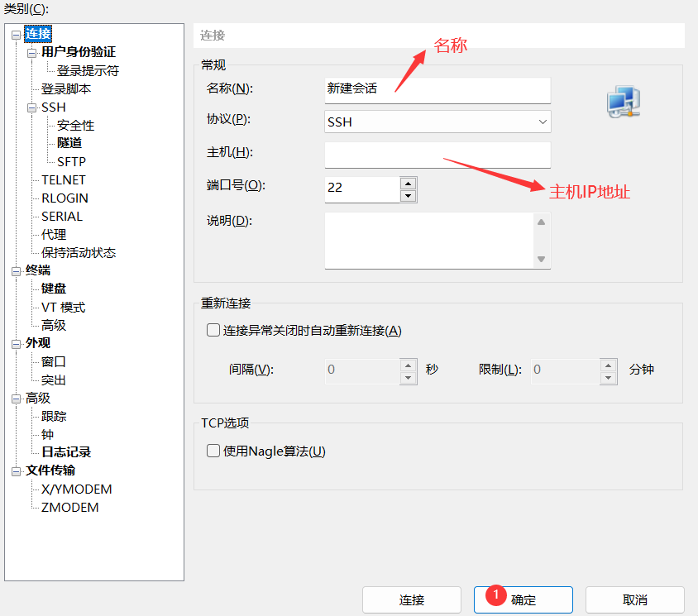Select 高级 under the 终端 node

54,325
